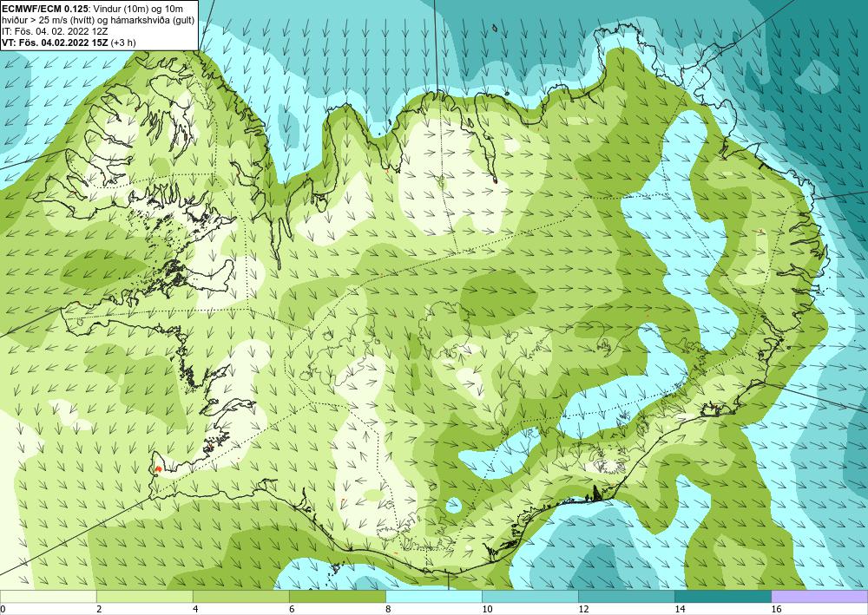The image size is (868, 615).
Task: Click the legend scale label "4"
Action: click(x=195, y=609)
